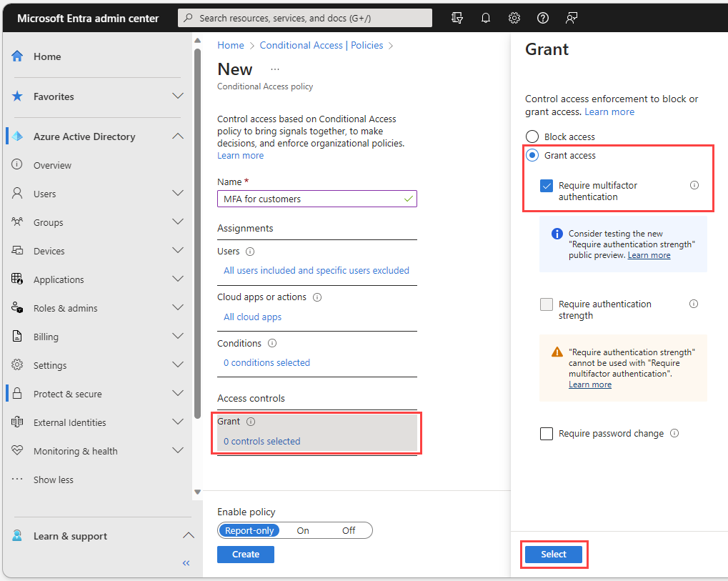The image size is (728, 581).
Task: Click the policy Name input field
Action: coord(317,199)
